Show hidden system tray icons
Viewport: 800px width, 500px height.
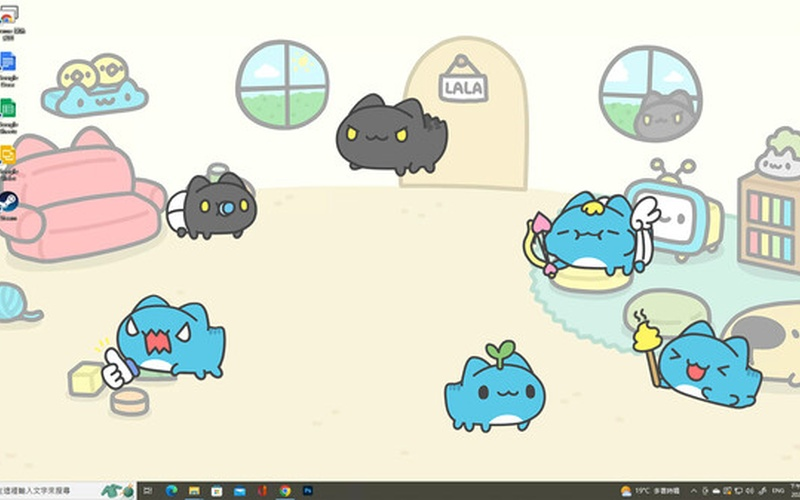coord(694,491)
